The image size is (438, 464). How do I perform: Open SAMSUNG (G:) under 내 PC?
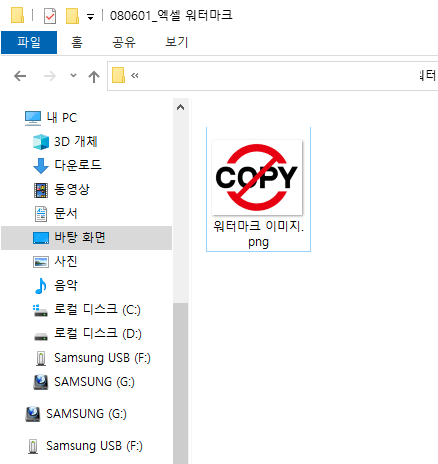point(94,382)
